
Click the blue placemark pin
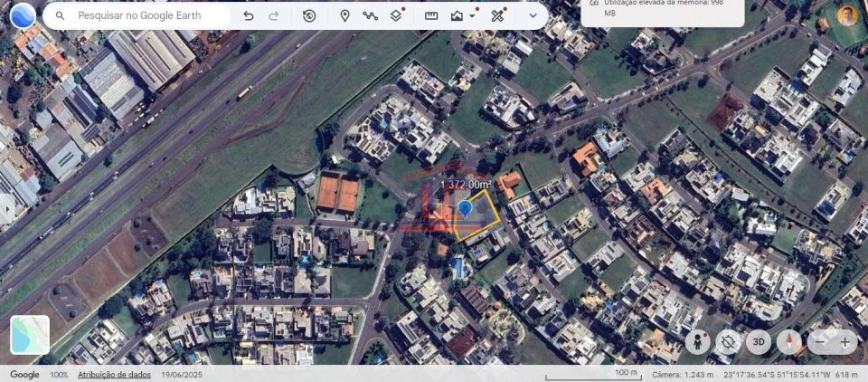[465, 209]
